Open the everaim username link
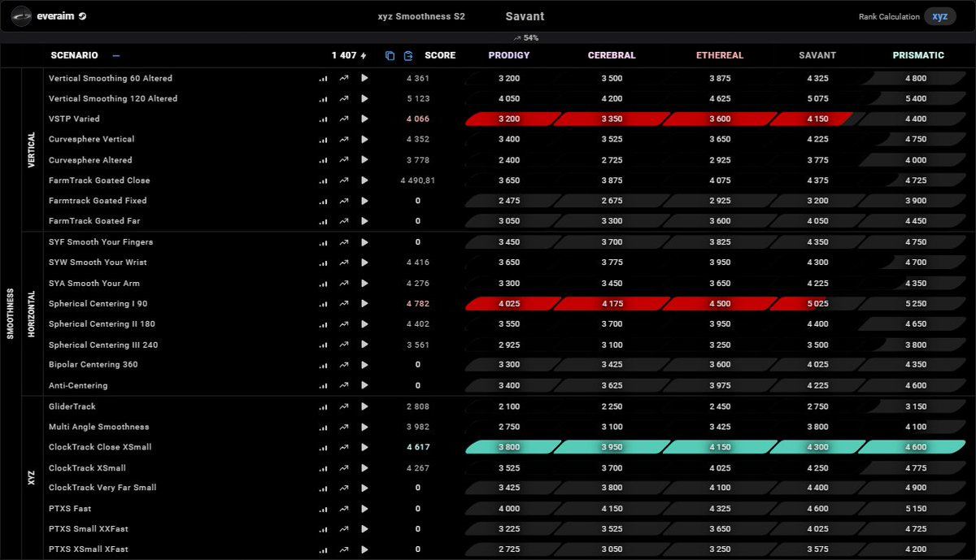Screen dimensions: 976x560 pos(56,16)
